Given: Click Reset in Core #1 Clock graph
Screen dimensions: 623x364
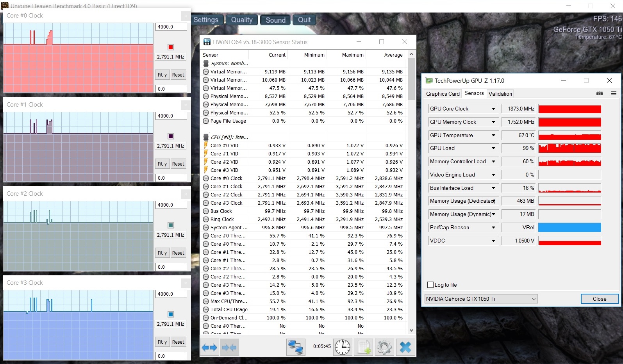Looking at the screenshot, I should 178,164.
